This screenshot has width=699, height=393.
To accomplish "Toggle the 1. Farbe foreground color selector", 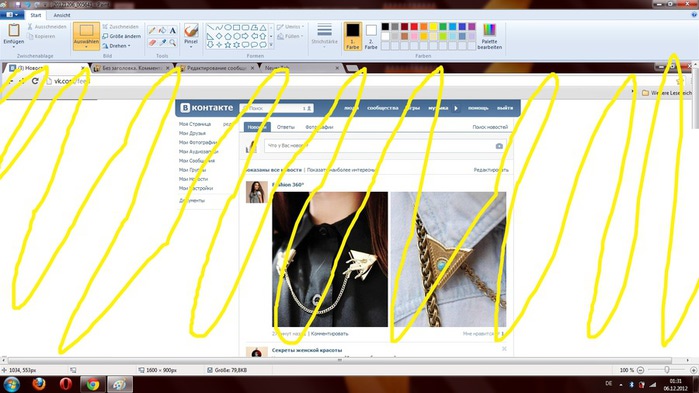I will coord(353,36).
